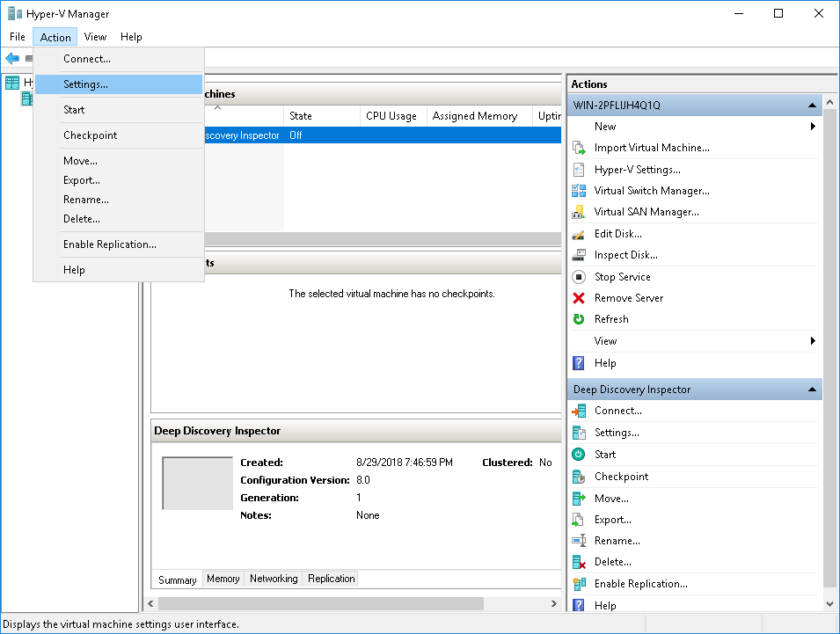Viewport: 840px width, 634px height.
Task: Click the Checkpoint icon in Actions pane
Action: click(x=578, y=477)
